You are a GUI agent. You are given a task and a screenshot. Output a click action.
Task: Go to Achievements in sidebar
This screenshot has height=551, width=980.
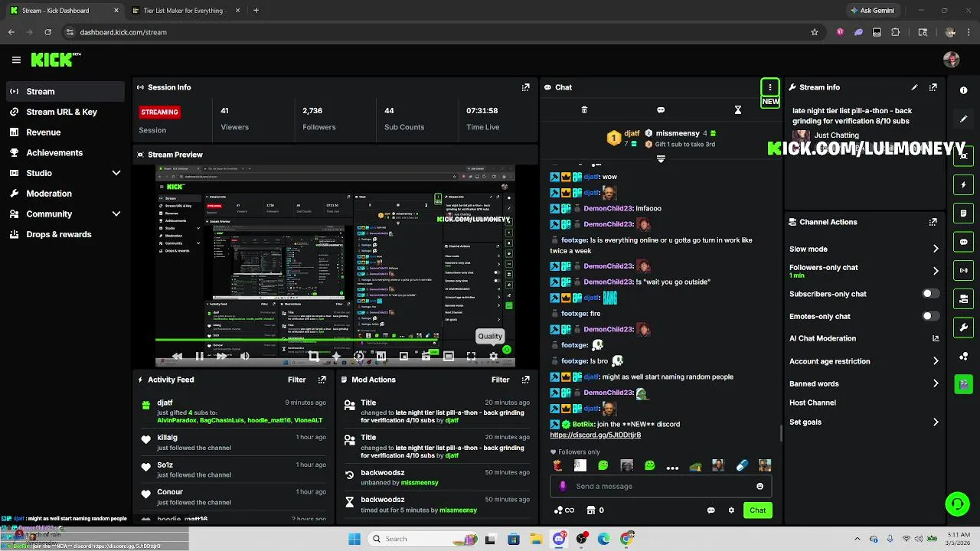click(54, 153)
